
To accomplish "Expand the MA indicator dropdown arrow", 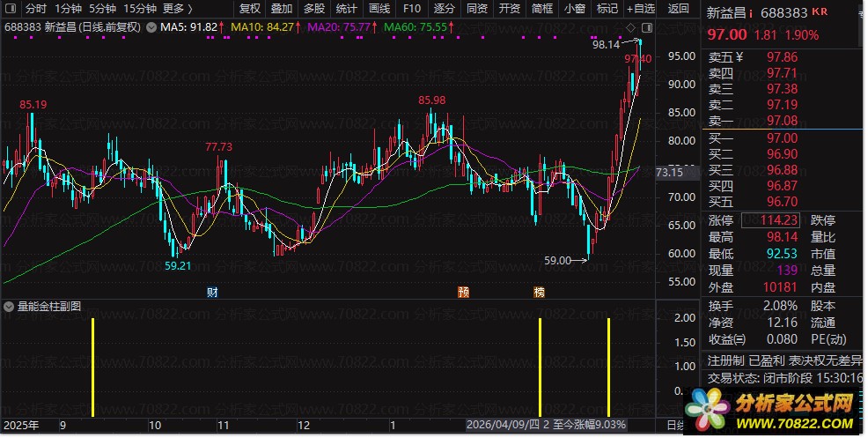I will (x=151, y=27).
